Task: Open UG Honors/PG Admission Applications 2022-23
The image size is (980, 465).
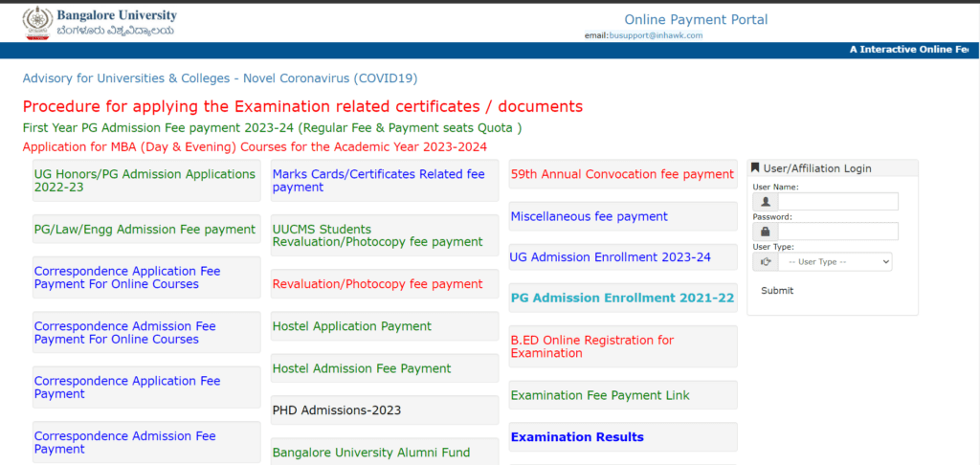Action: (x=145, y=181)
